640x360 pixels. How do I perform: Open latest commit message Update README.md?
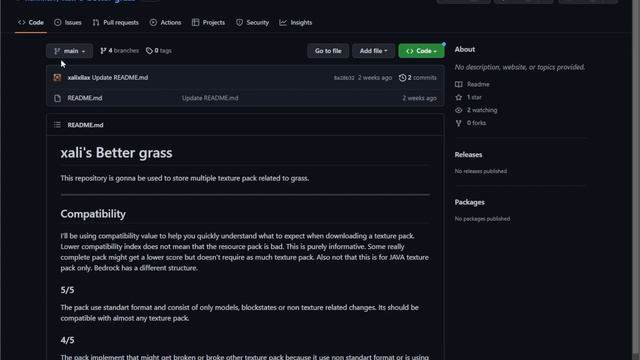pyautogui.click(x=120, y=78)
